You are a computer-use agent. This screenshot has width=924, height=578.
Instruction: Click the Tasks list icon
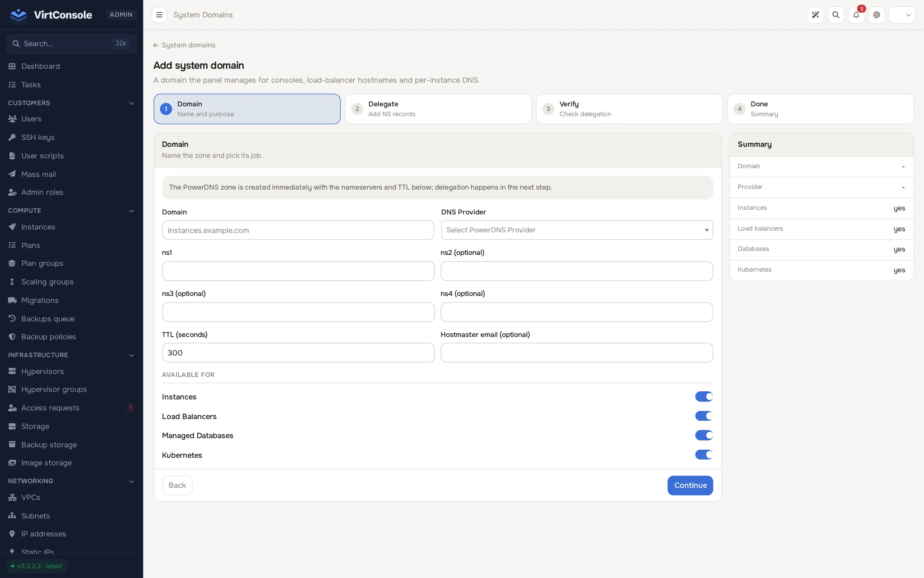pos(12,84)
